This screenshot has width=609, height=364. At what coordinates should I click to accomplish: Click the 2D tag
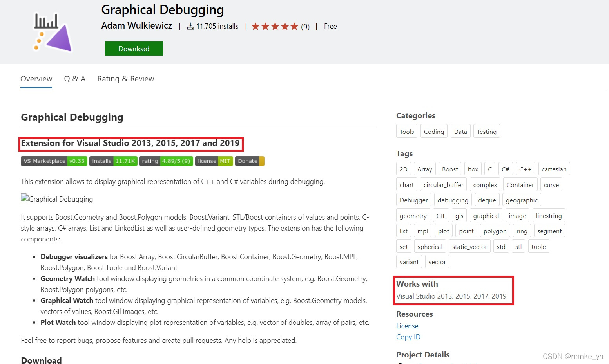click(404, 169)
